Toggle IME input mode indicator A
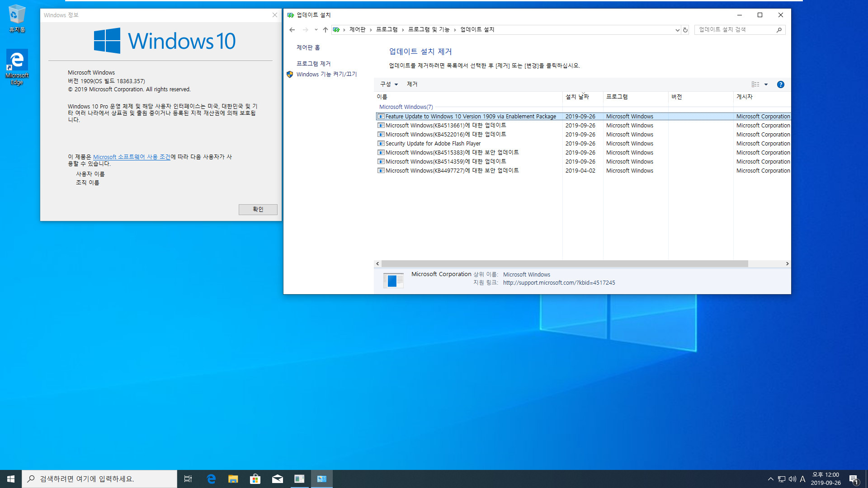 coord(803,479)
